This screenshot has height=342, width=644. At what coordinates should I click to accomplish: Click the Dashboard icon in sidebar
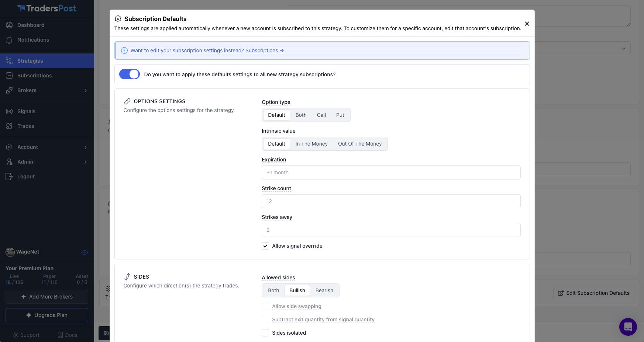9,25
